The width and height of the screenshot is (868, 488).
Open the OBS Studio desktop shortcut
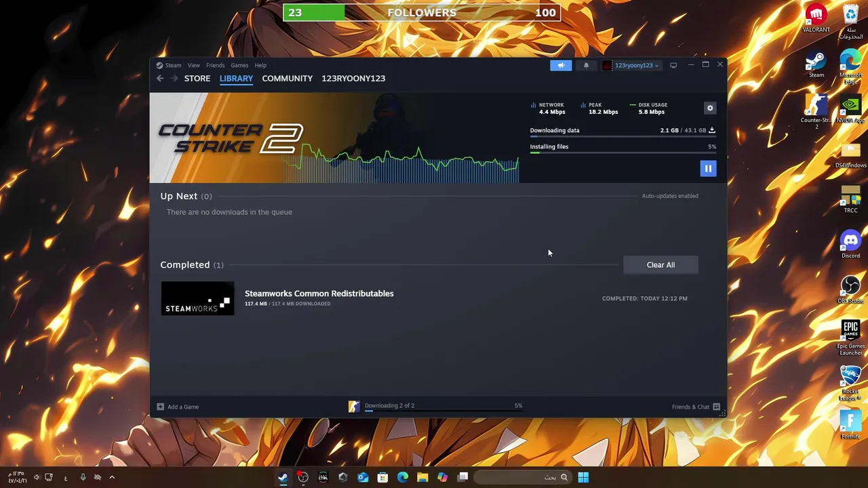[850, 290]
